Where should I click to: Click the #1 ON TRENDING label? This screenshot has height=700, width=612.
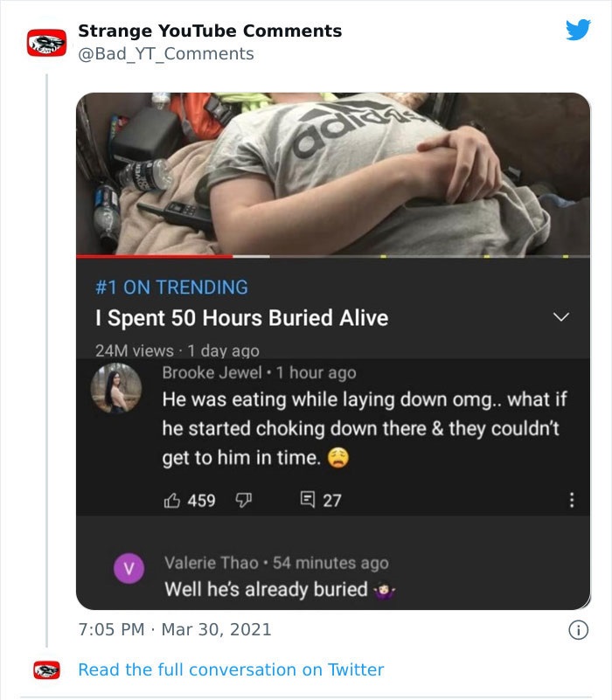[171, 287]
